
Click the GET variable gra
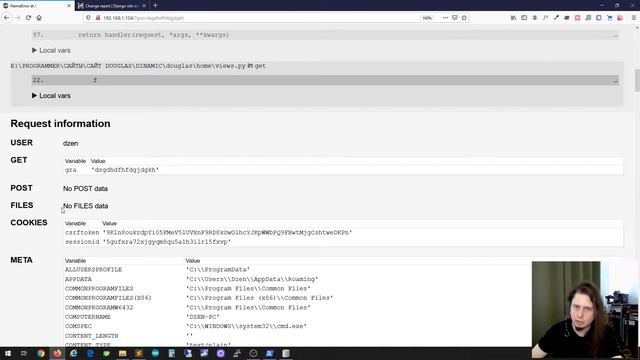pos(71,170)
